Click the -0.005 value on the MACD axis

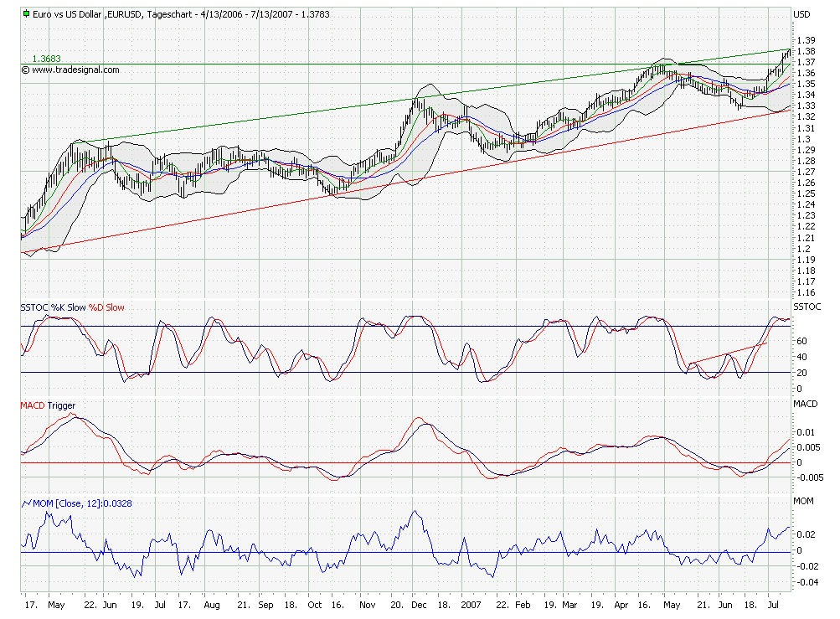click(x=808, y=477)
